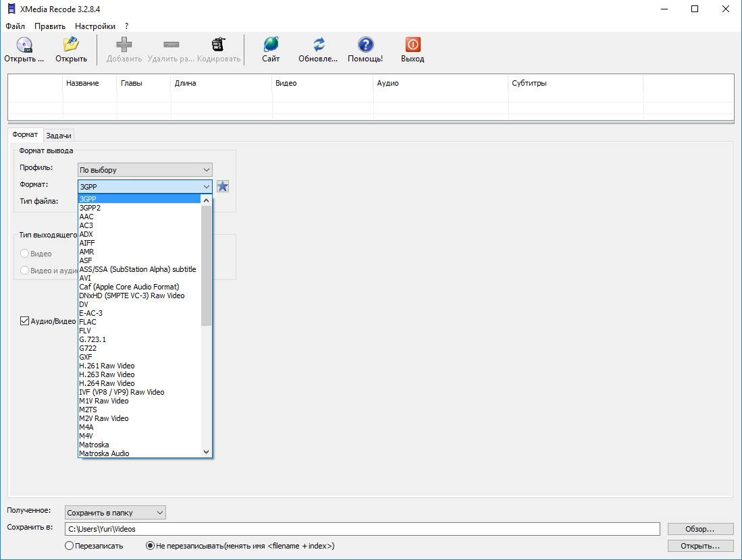Select E-AC-3 in the format list
The image size is (742, 560).
pos(140,313)
